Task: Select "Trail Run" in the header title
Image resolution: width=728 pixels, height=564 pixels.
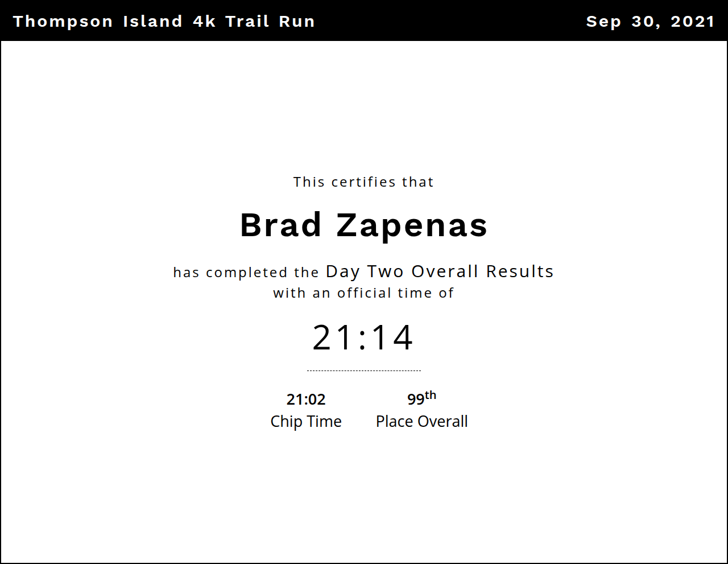Action: pos(270,22)
